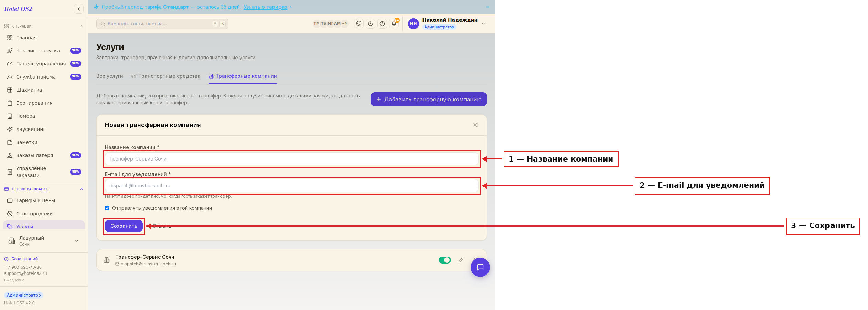The image size is (868, 310).
Task: Open Стоп-продажи page
Action: (x=44, y=214)
